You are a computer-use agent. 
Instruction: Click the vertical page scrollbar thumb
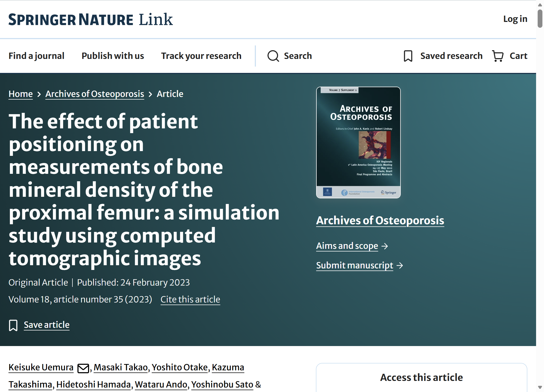[x=540, y=18]
